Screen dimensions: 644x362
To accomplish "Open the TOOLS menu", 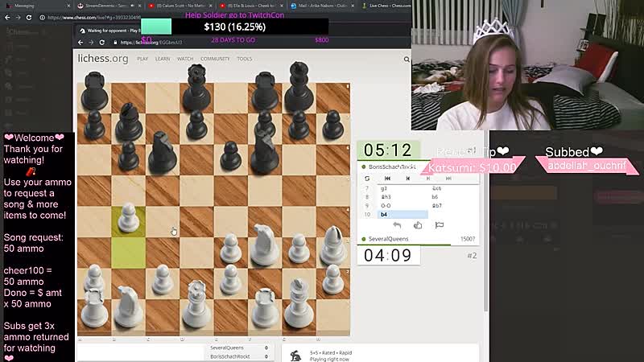I will click(x=244, y=59).
